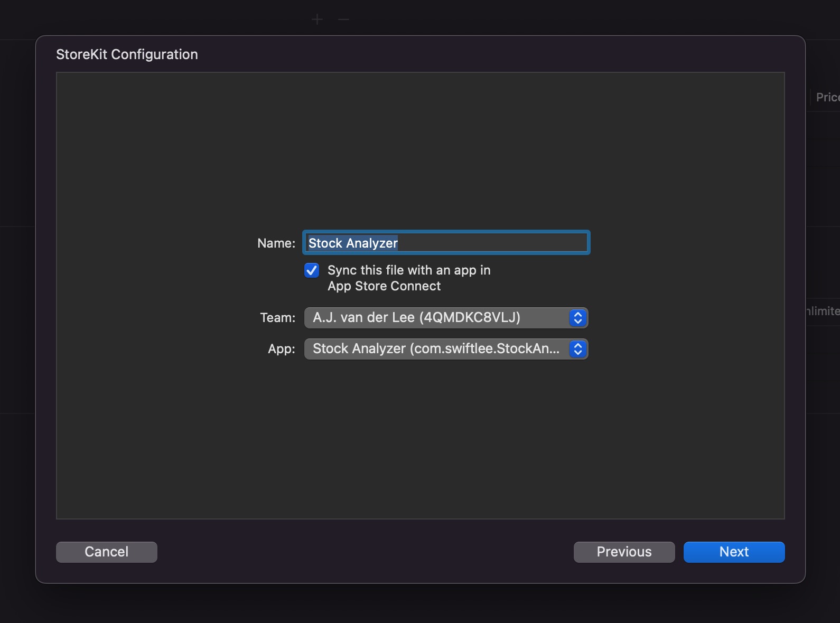The height and width of the screenshot is (623, 840).
Task: Cancel the StoreKit Configuration dialog
Action: [x=107, y=552]
